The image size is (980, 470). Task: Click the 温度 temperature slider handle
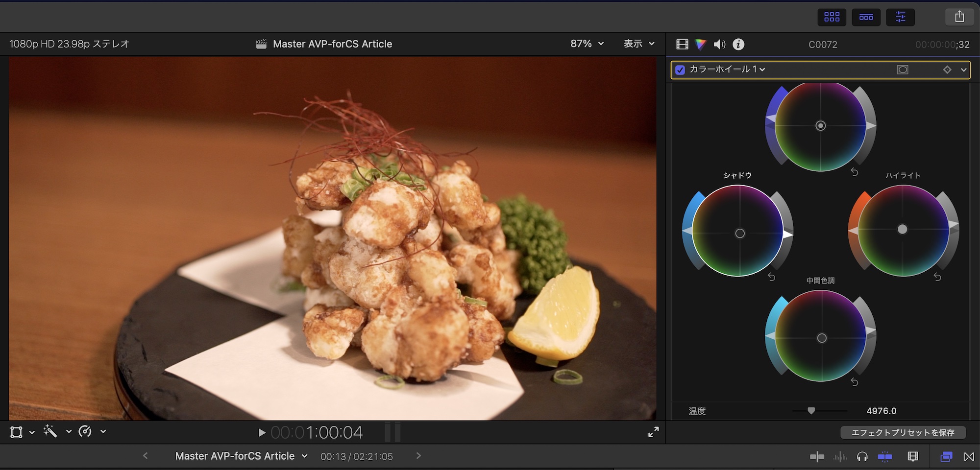811,411
